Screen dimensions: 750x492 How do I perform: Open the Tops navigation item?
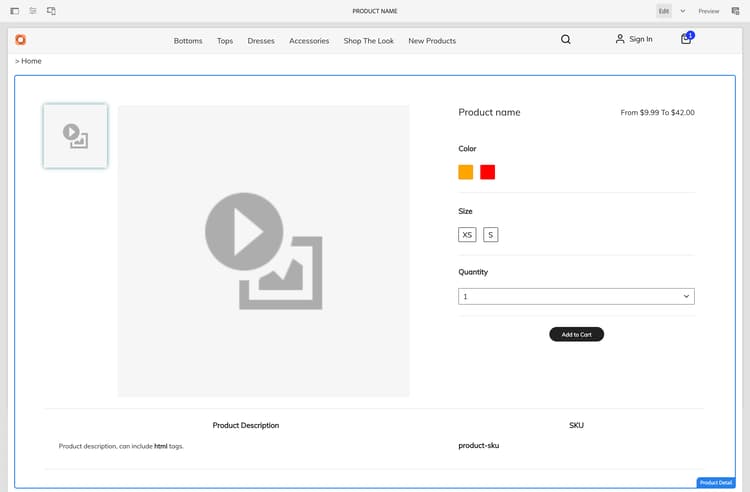pos(225,41)
